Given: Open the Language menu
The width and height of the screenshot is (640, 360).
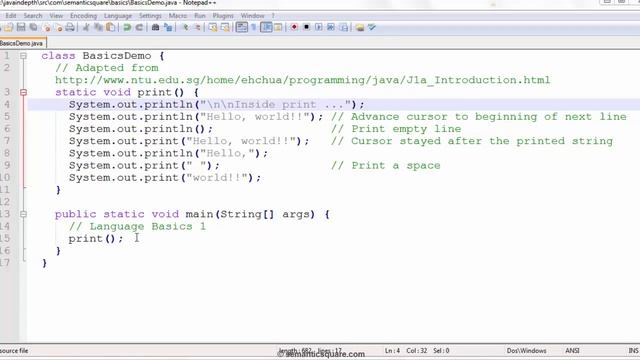Looking at the screenshot, I should [x=118, y=16].
